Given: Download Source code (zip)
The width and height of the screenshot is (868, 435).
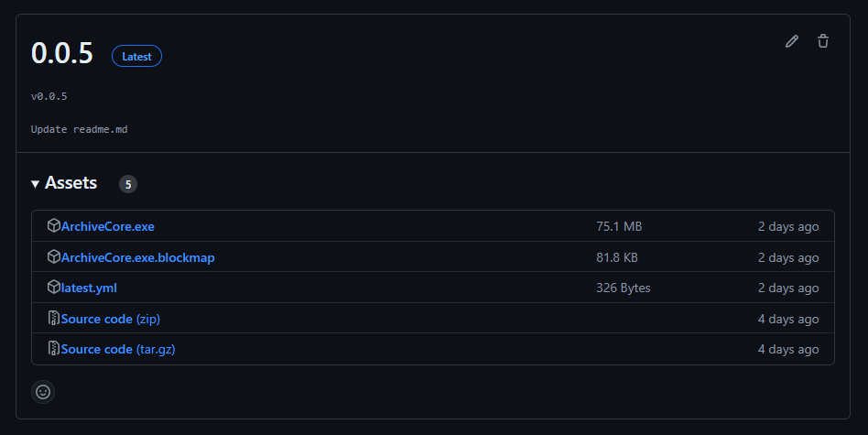Looking at the screenshot, I should [x=111, y=319].
